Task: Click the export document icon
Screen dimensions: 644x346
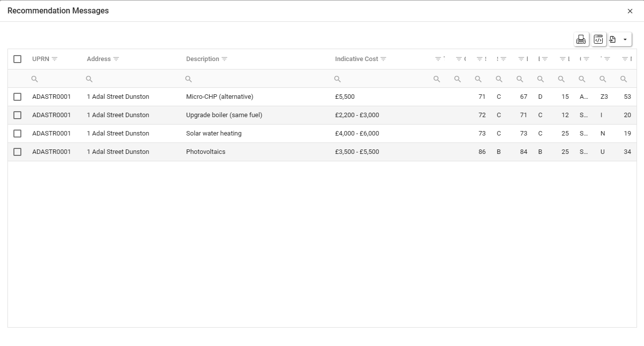Action: [613, 40]
